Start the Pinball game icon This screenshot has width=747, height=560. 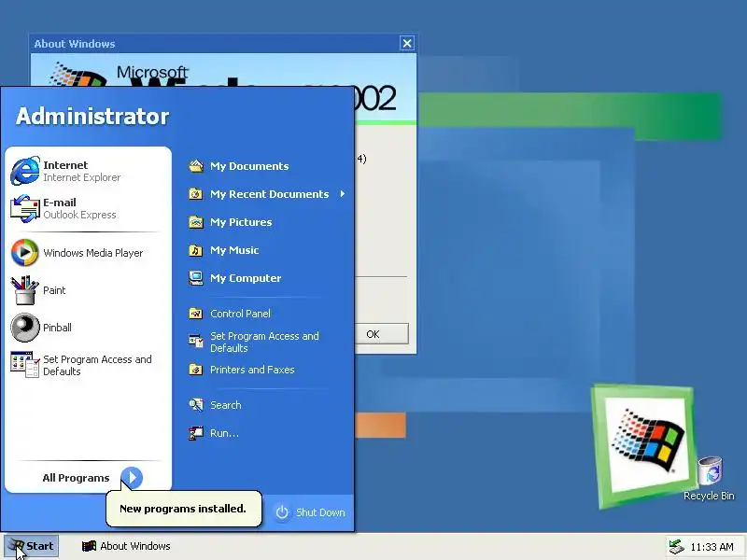[x=25, y=328]
